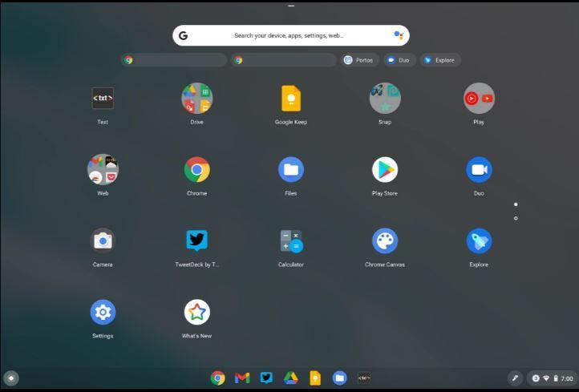Activate Google Assistant in the search bar

(x=399, y=35)
